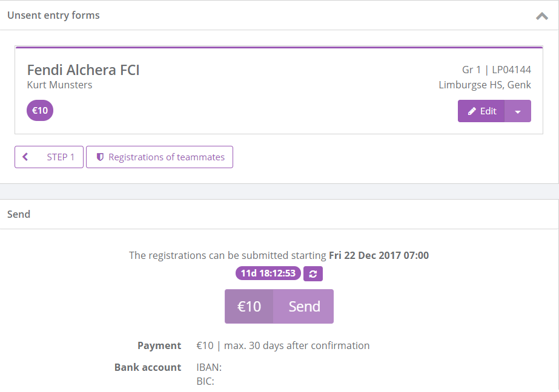Refresh the countdown timer
The height and width of the screenshot is (392, 559).
[313, 274]
